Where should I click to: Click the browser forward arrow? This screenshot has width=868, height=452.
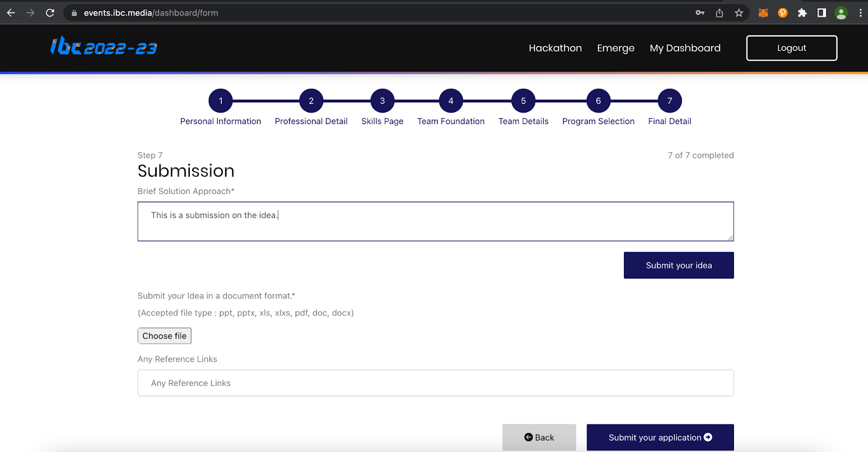tap(30, 12)
